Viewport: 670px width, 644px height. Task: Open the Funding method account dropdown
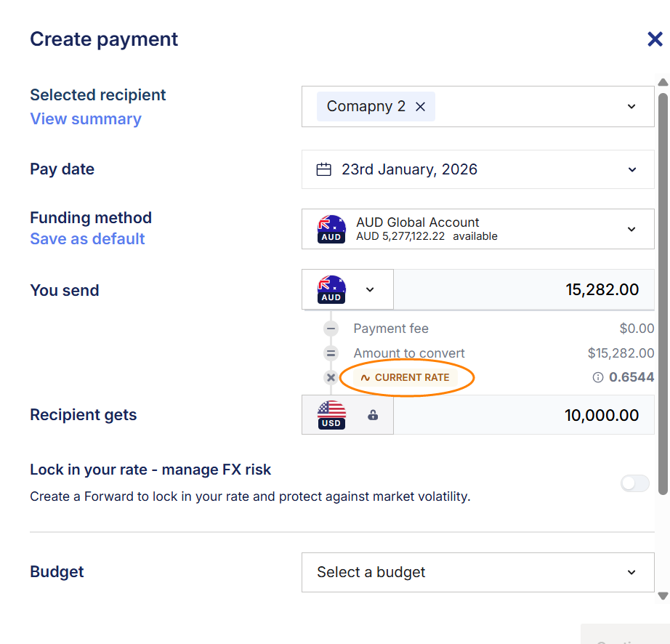(x=631, y=229)
